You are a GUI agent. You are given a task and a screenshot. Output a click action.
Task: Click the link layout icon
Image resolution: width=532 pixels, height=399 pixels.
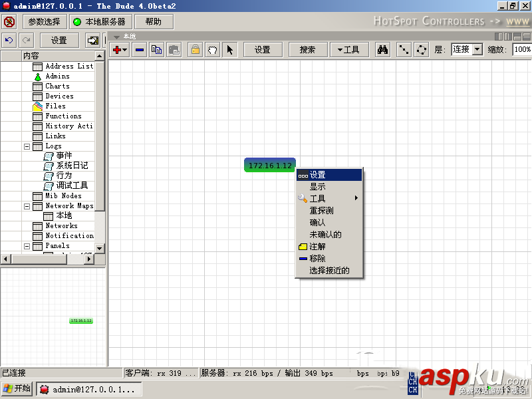click(404, 50)
